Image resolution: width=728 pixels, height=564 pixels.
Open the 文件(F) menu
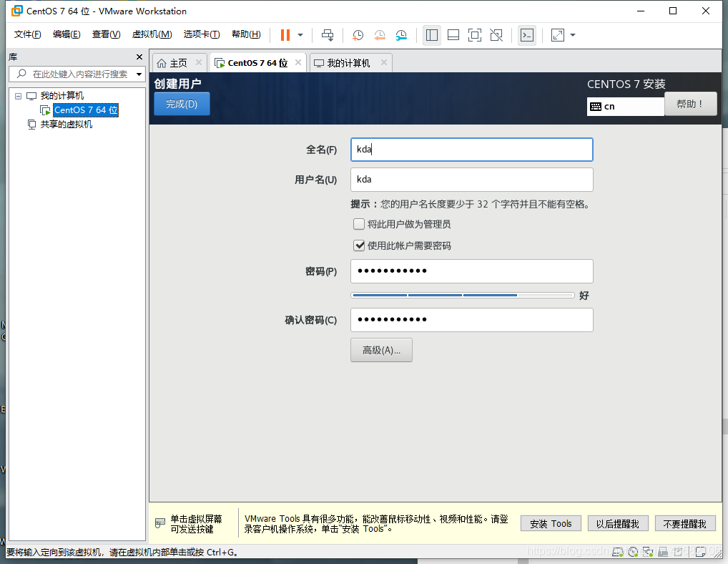pyautogui.click(x=27, y=34)
